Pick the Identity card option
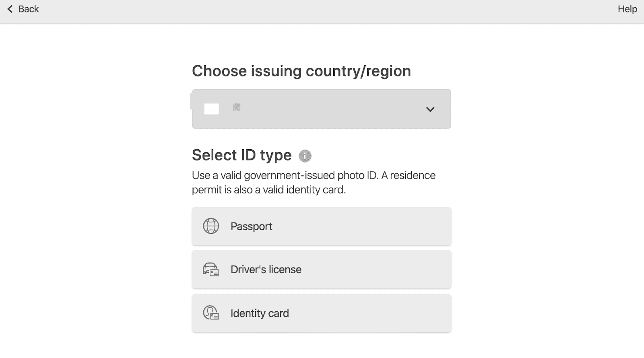The image size is (644, 358). [x=260, y=313]
